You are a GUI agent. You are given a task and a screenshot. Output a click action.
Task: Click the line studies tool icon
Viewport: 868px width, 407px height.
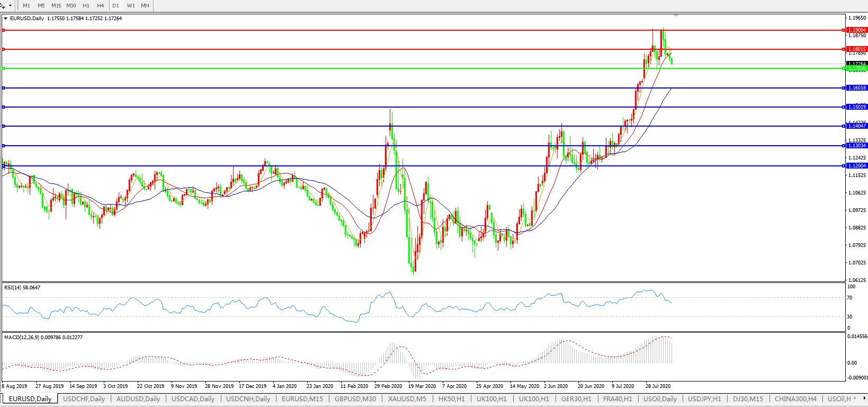[3, 5]
